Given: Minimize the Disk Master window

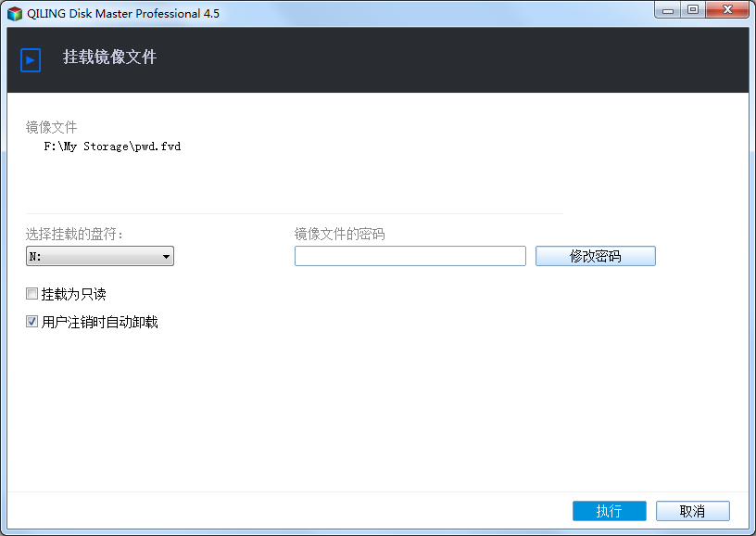Looking at the screenshot, I should [x=668, y=9].
